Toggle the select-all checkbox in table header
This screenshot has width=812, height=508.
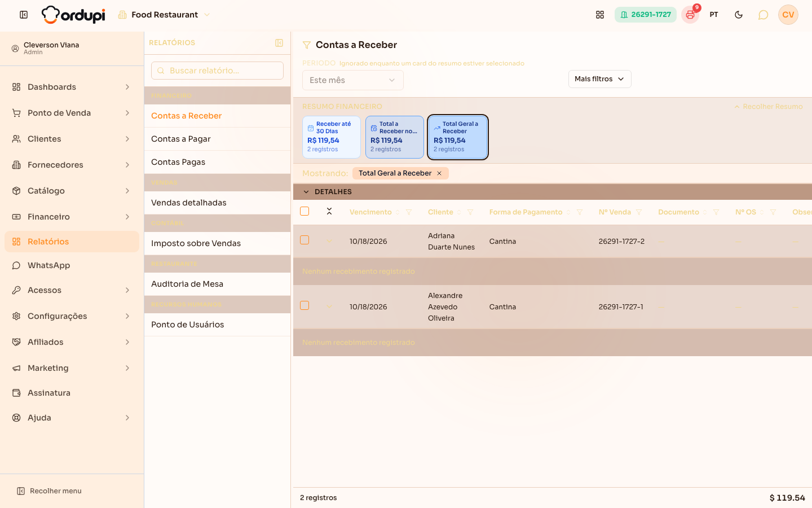[304, 211]
